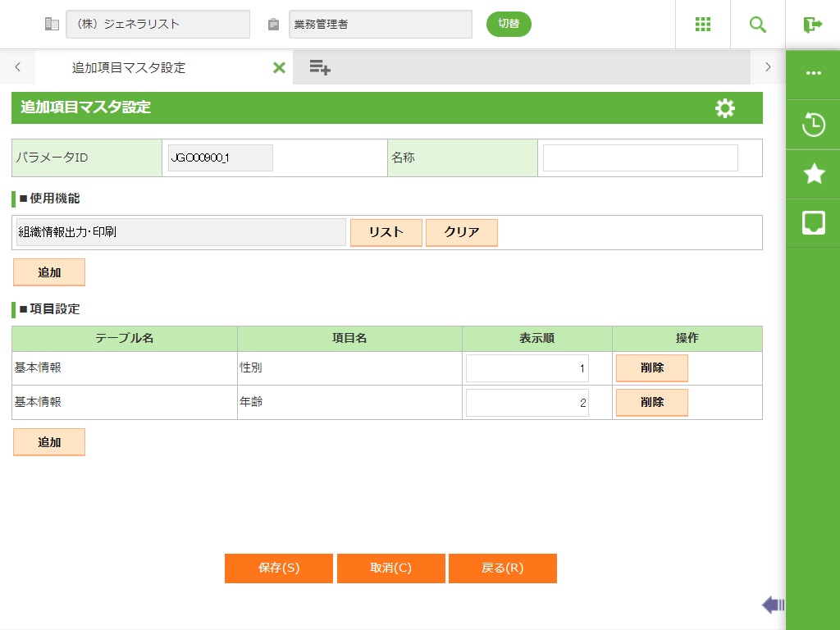The width and height of the screenshot is (840, 630).
Task: Click the 名称 text input field
Action: pos(640,158)
